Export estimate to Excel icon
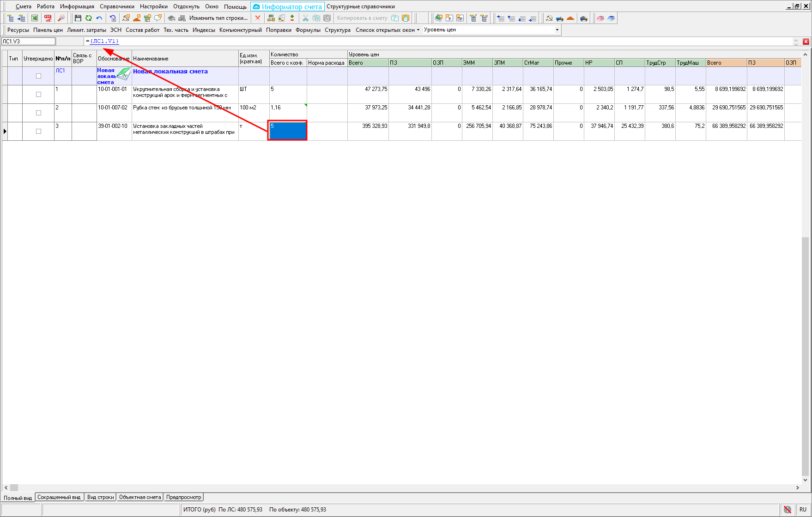Screen dimensions: 812x517 (35, 18)
